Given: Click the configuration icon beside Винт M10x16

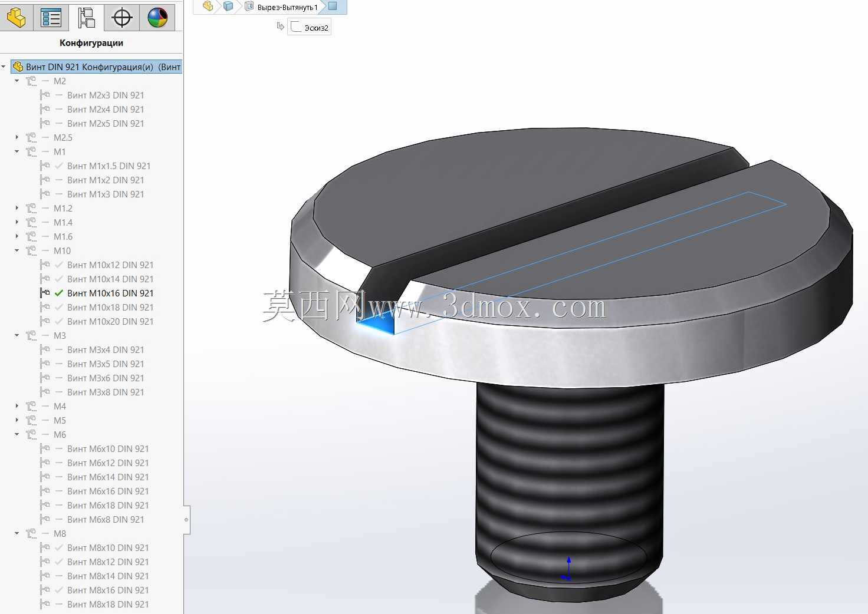Looking at the screenshot, I should coord(45,293).
